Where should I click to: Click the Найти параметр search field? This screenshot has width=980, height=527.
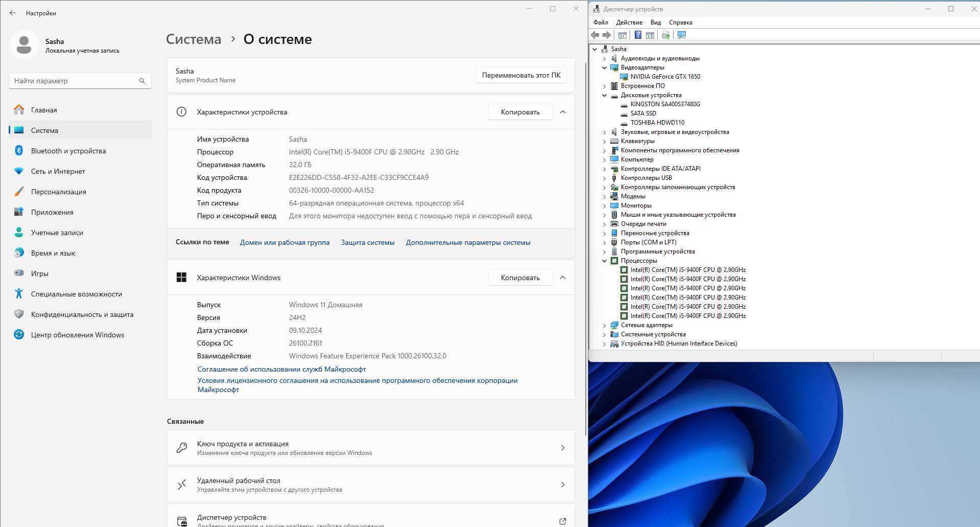tap(80, 81)
